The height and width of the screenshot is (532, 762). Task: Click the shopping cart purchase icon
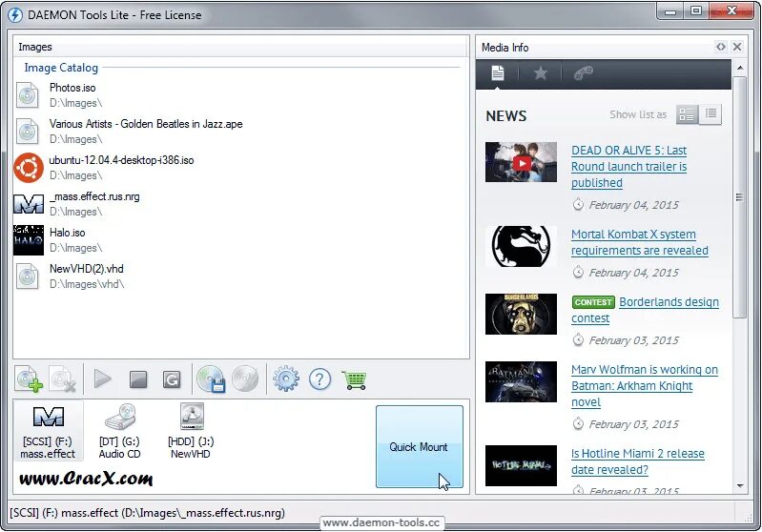point(354,379)
